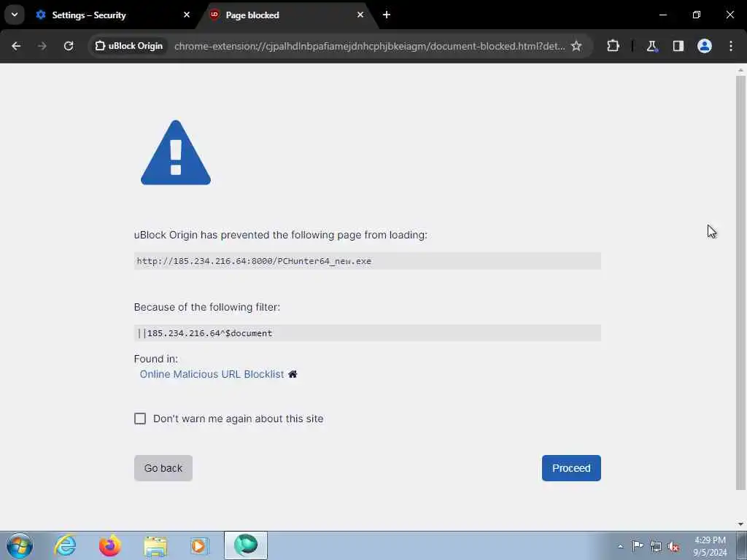Open the Chrome three-dot menu
Viewport: 747px width, 560px height.
coord(731,46)
